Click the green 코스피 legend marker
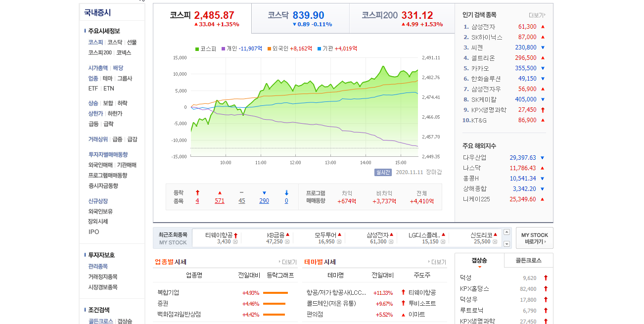The height and width of the screenshot is (324, 644). click(197, 48)
